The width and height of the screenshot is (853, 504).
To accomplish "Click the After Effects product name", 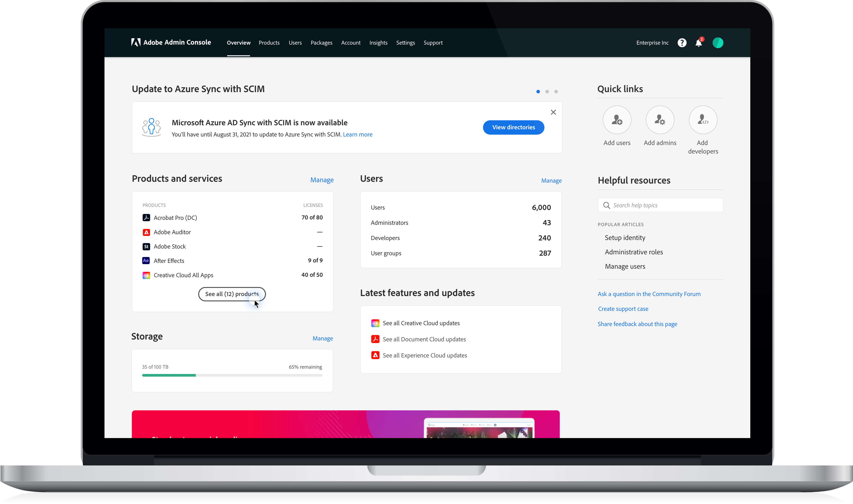I will [169, 261].
